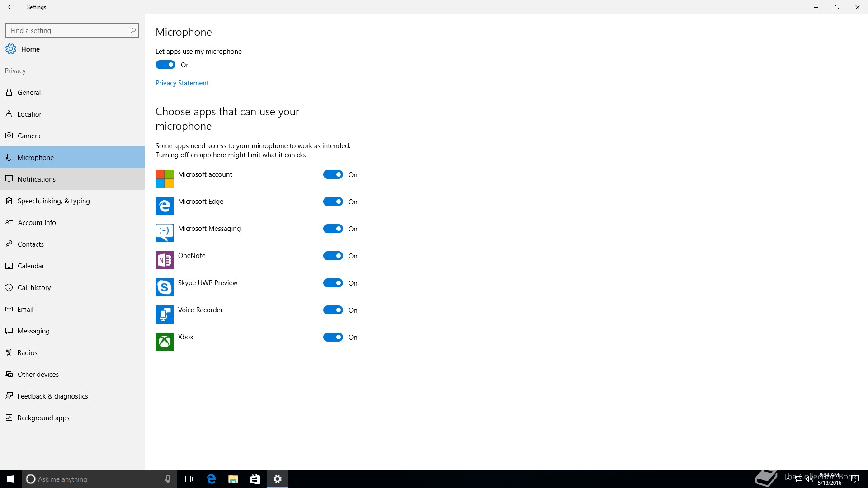Screen dimensions: 868x488
Task: Go to Feedback & diagnostics
Action: click(x=72, y=396)
